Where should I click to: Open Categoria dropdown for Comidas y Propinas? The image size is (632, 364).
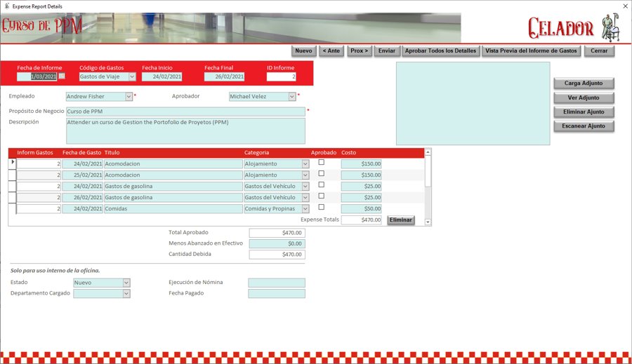305,209
